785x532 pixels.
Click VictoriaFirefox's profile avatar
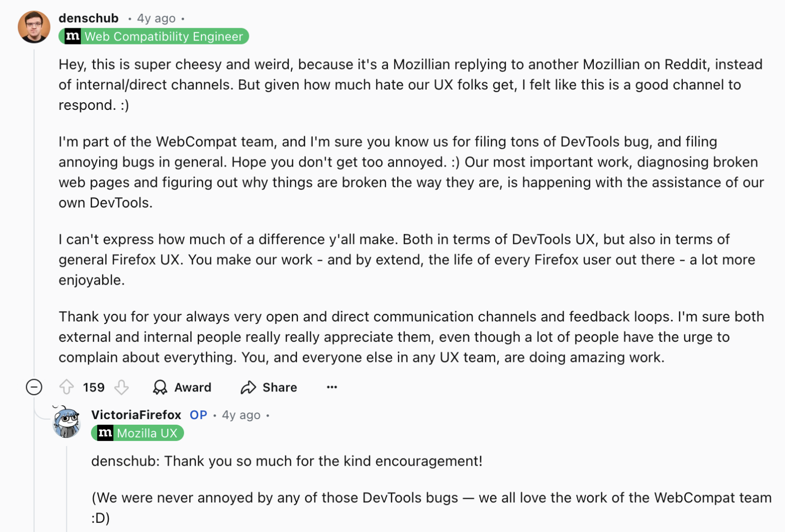coord(65,424)
